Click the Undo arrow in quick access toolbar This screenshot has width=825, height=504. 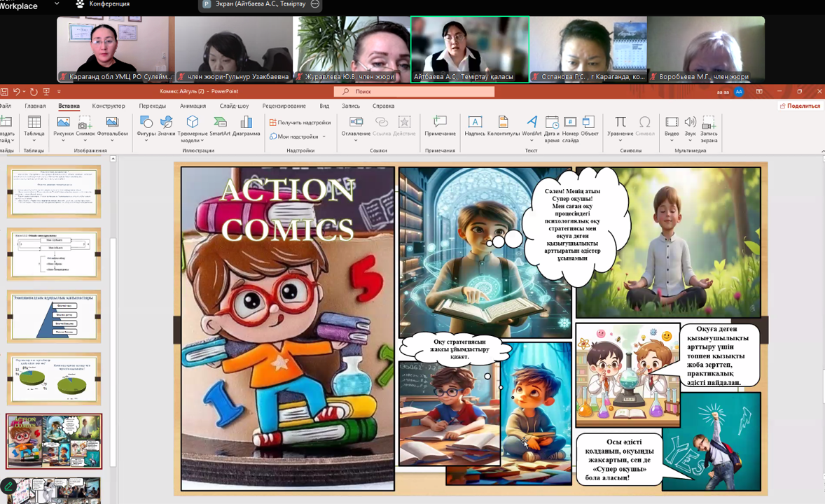[16, 92]
